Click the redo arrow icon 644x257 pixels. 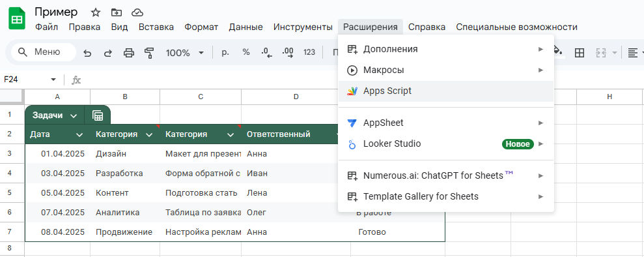pyautogui.click(x=107, y=53)
